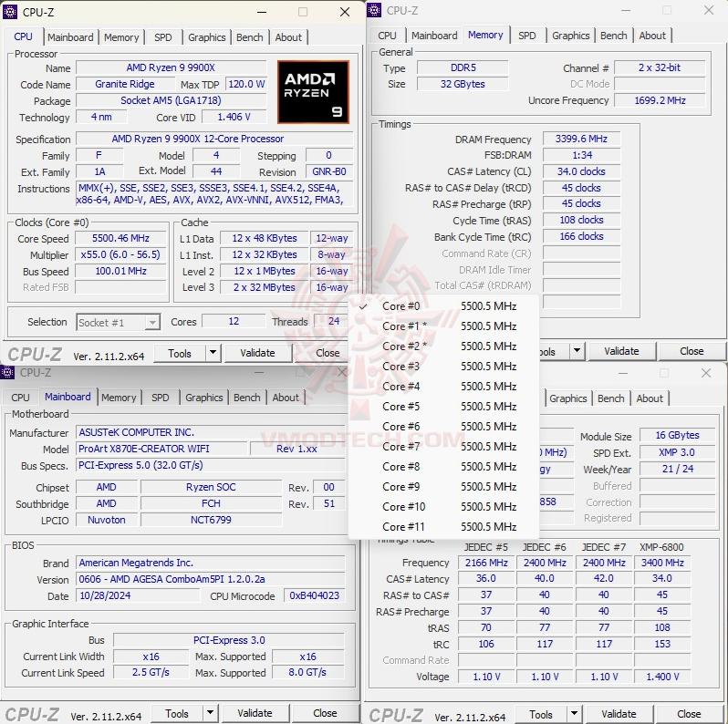
Task: Open Tools dropdown arrow in the Mainboard window
Action: coord(210,713)
